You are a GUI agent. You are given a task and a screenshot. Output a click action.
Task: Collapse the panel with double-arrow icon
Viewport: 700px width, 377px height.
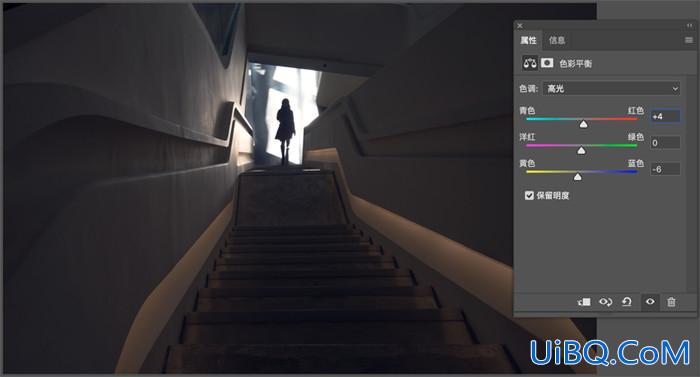point(689,25)
